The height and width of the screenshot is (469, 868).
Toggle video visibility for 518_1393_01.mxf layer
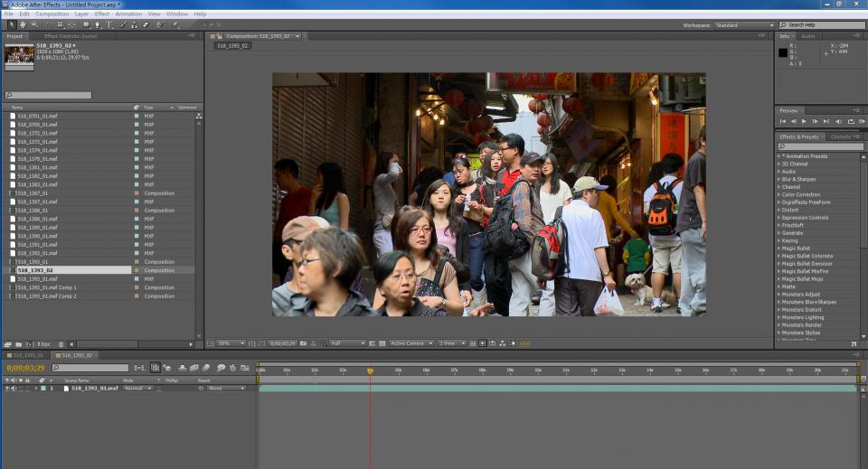(6, 388)
